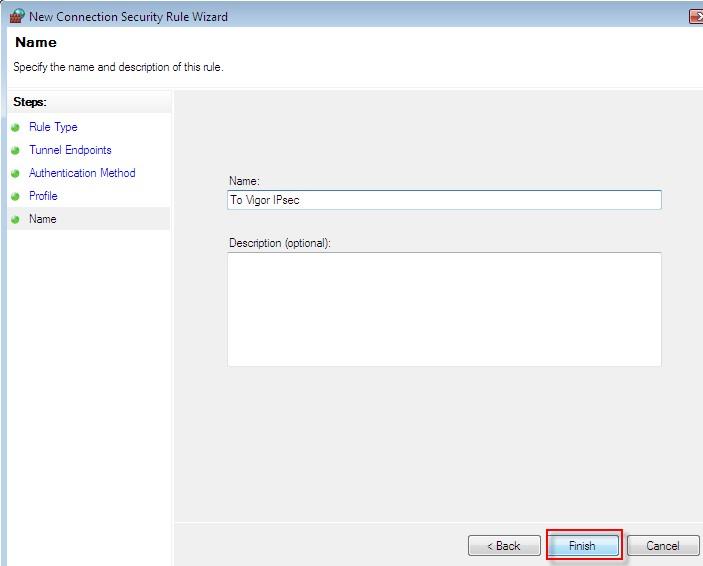
Task: Select the Name step in the sidebar
Action: 43,219
